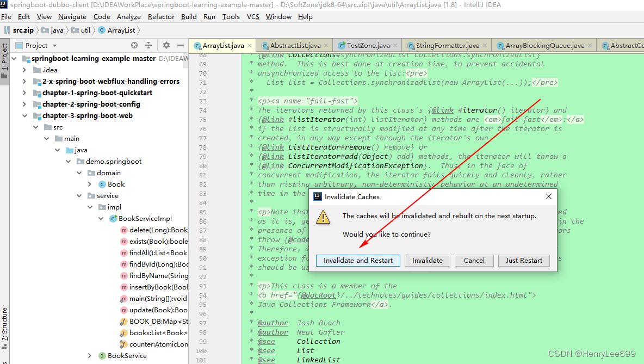Select the domain package folder icon

91,173
